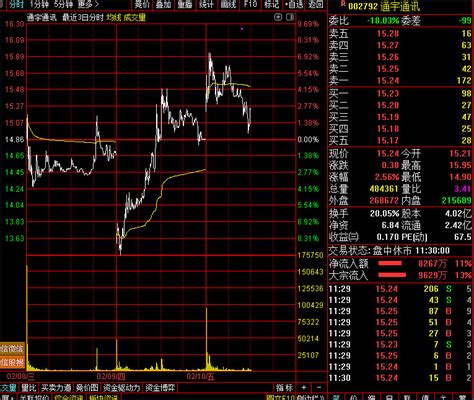Click the plus button beside 指标
The height and width of the screenshot is (400, 474).
tap(303, 388)
